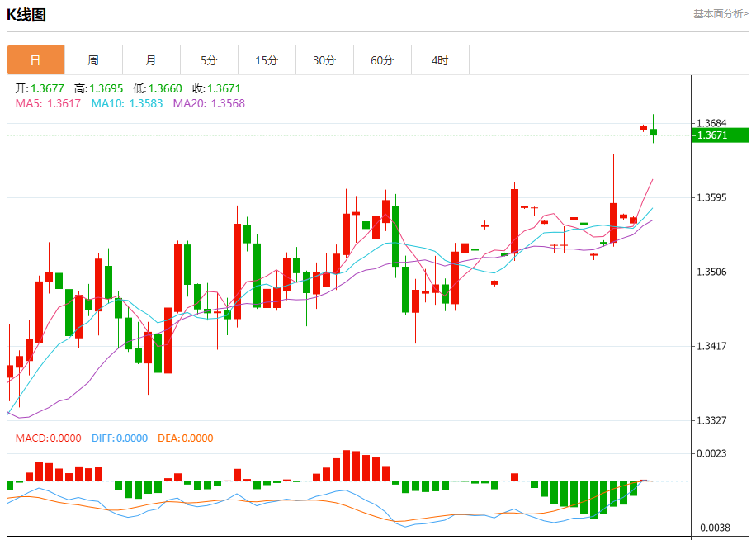
Task: Click the 1.3327 price axis label
Action: coord(712,420)
